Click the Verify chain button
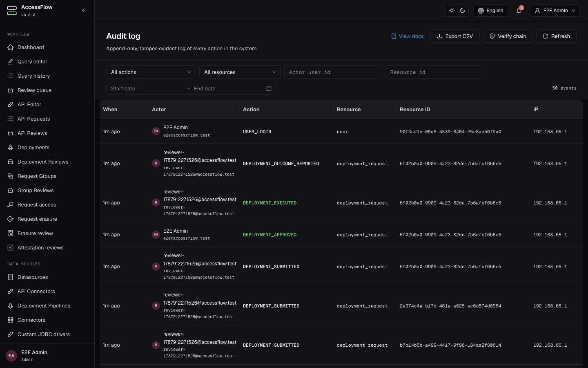Screen dimensions: 588x368 point(508,36)
